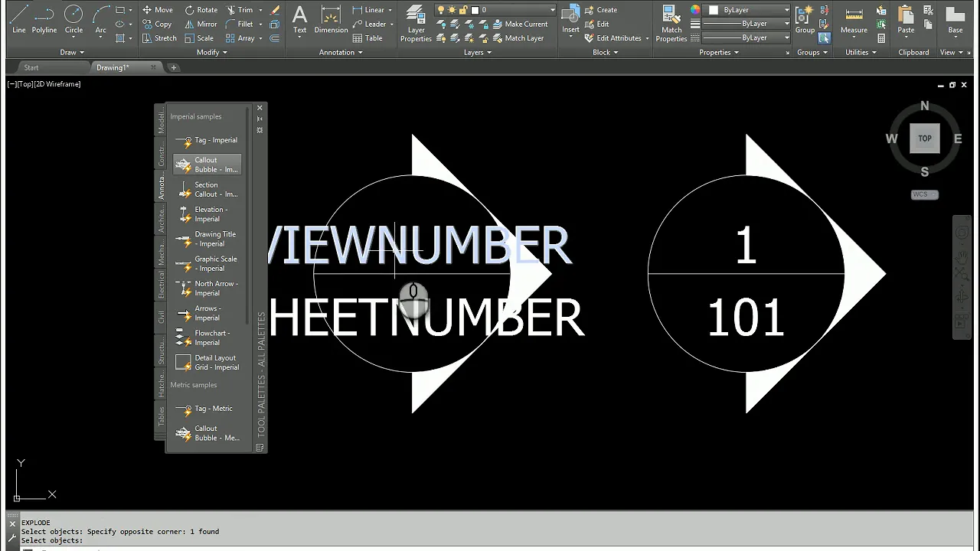Open the Quick Calculator icon
The height and width of the screenshot is (551, 980).
coord(881,38)
